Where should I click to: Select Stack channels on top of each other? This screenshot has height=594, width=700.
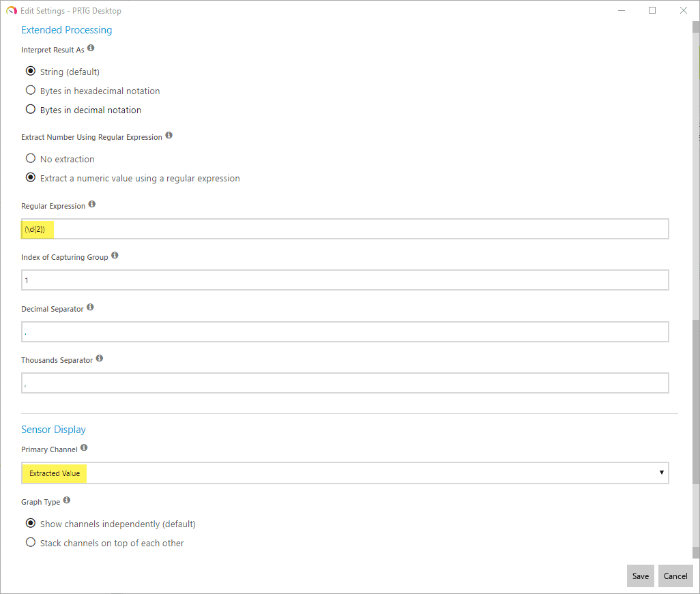tap(30, 543)
